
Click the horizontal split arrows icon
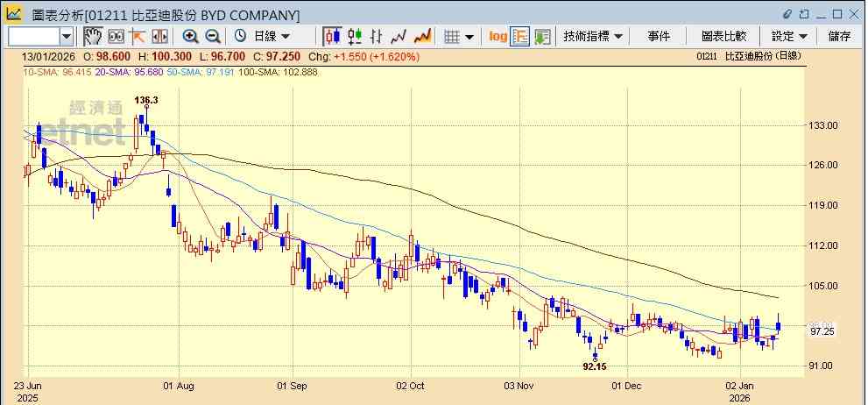[x=159, y=37]
